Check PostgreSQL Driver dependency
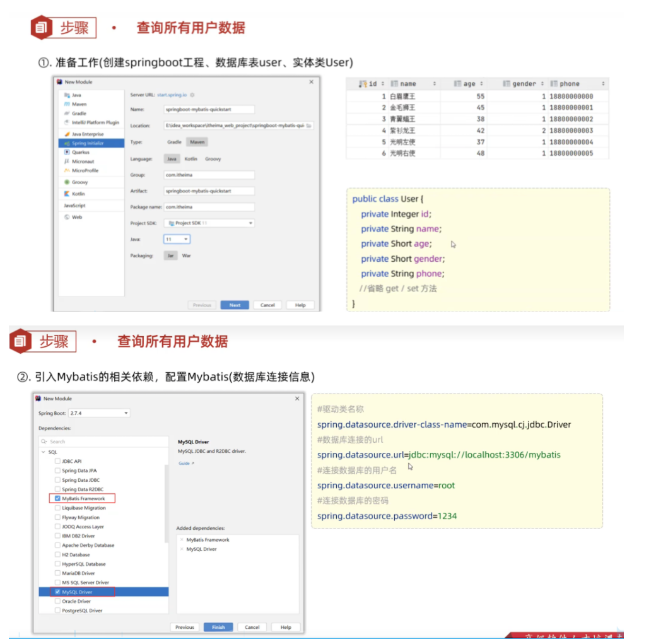 click(x=57, y=611)
